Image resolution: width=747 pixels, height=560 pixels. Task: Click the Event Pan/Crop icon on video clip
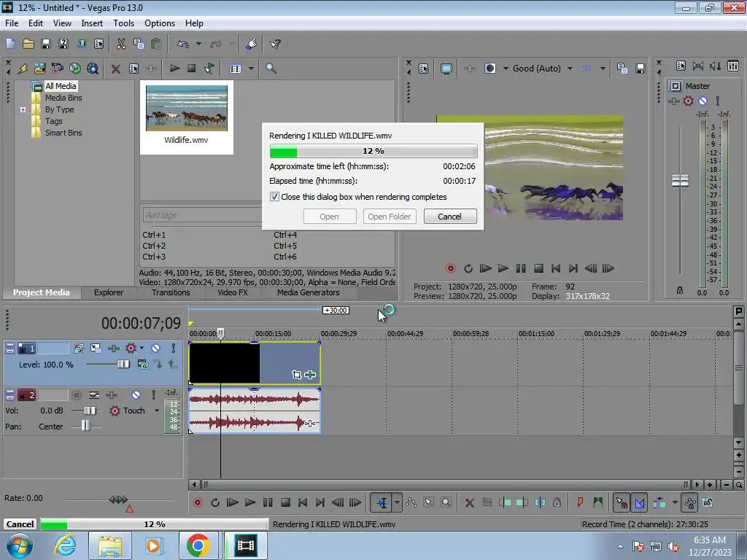click(x=296, y=375)
